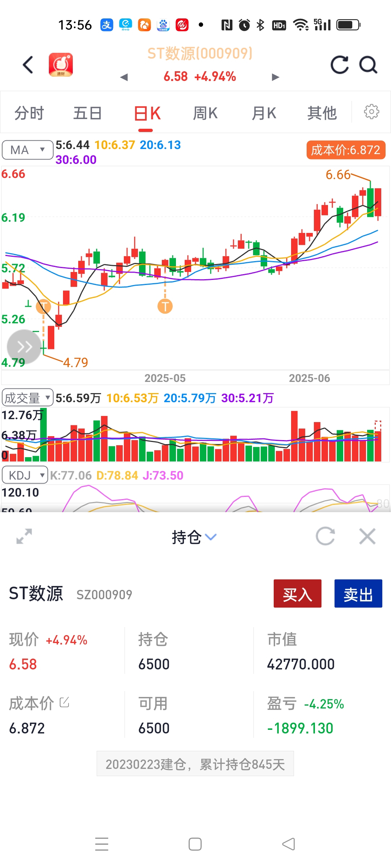
Task: Tap the 2025-05 date axis label
Action: 165,378
